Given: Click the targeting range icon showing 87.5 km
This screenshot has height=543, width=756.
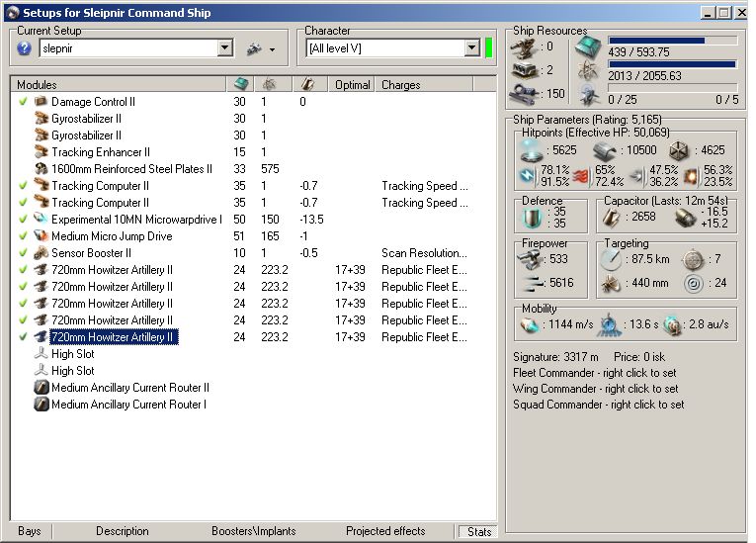Looking at the screenshot, I should coord(611,260).
